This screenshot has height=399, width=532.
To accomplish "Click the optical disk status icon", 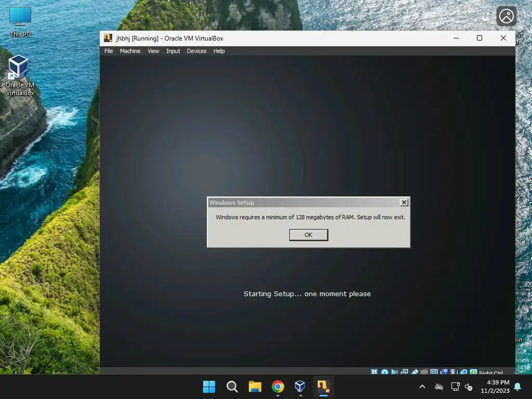I will [x=384, y=372].
